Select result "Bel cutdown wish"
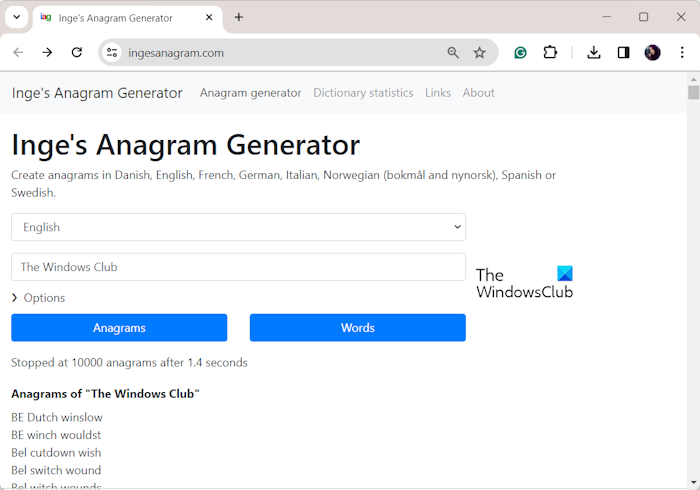Image resolution: width=700 pixels, height=490 pixels. pos(56,453)
